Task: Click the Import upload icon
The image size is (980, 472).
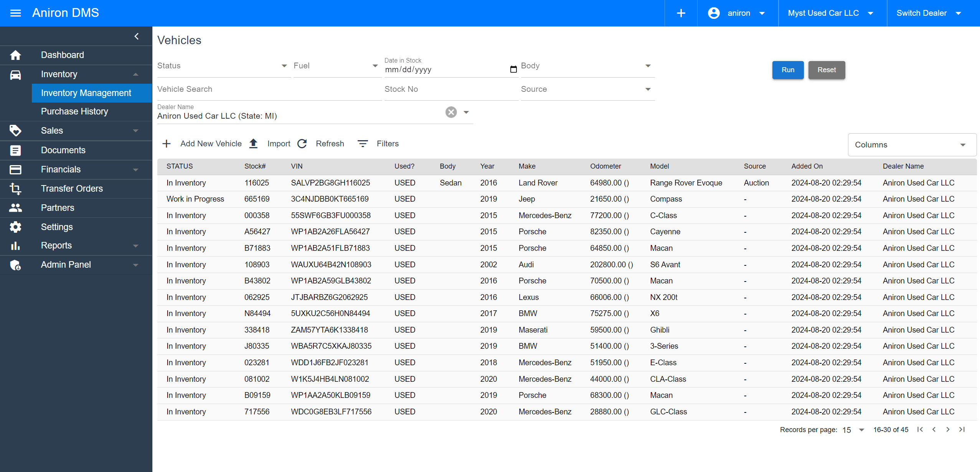Action: tap(253, 144)
